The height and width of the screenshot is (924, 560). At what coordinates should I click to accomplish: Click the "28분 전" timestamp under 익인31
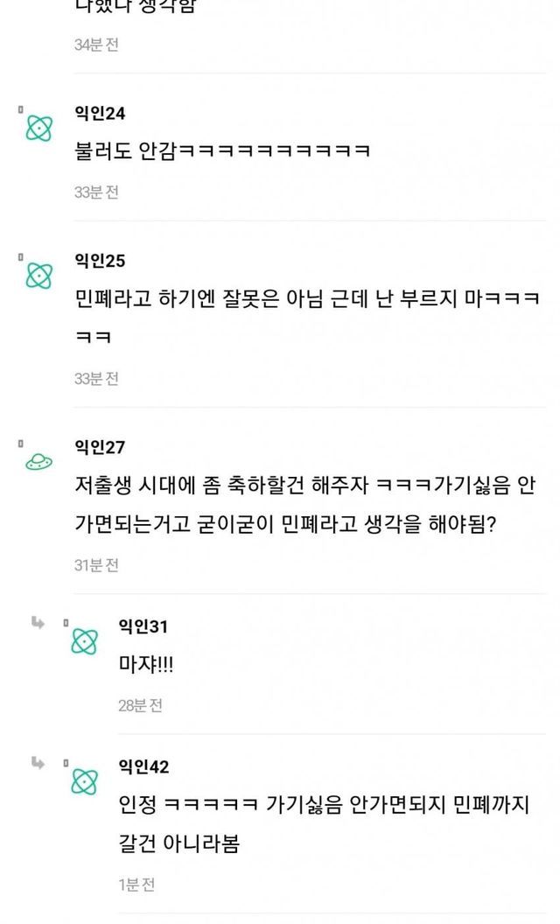(x=140, y=705)
